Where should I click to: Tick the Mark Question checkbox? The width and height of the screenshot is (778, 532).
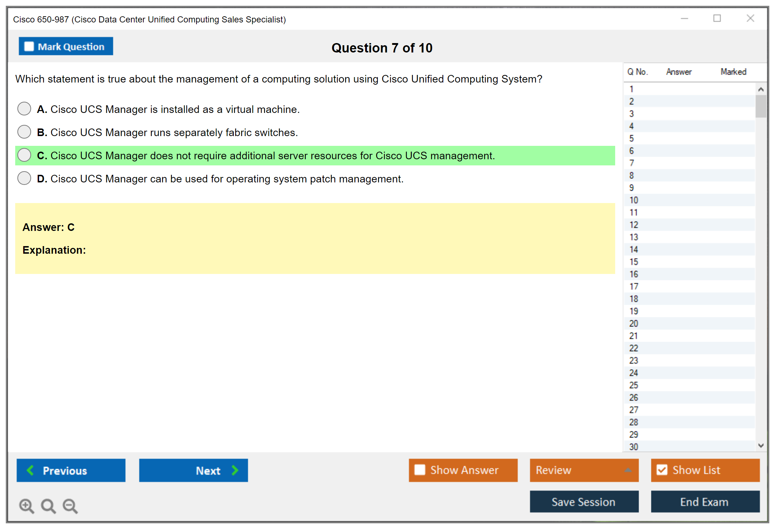pos(29,46)
